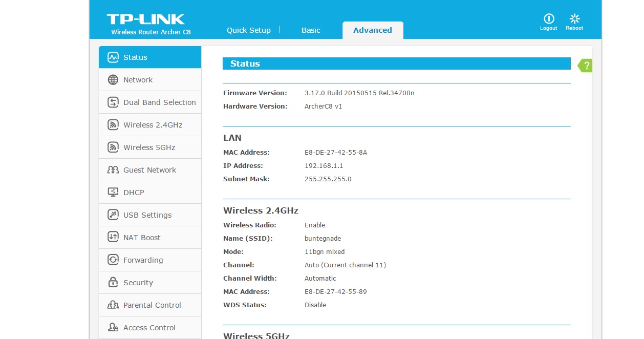Click the Reboot text label
This screenshot has height=339, width=644.
click(574, 28)
